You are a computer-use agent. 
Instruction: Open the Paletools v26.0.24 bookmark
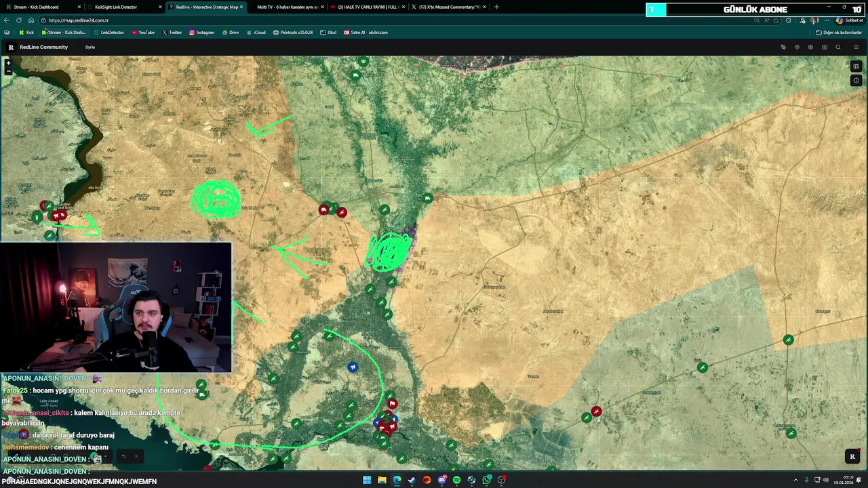click(293, 33)
